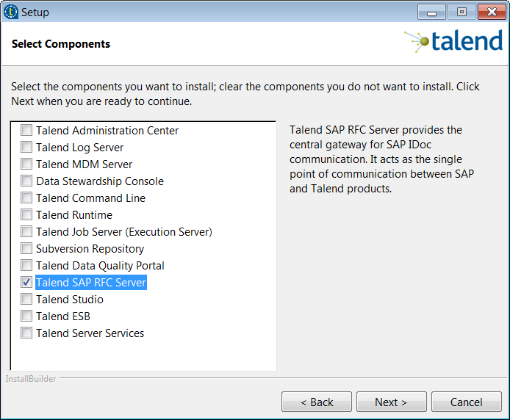Click the Talend logo

click(x=453, y=42)
